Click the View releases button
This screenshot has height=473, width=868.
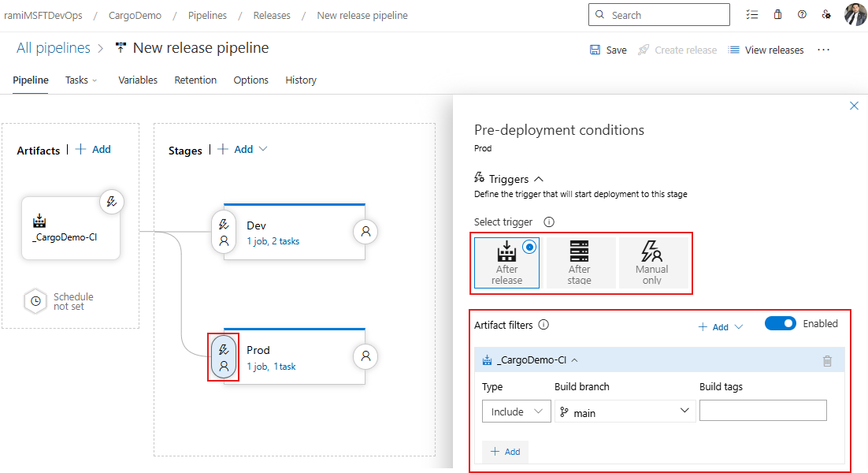tap(766, 50)
